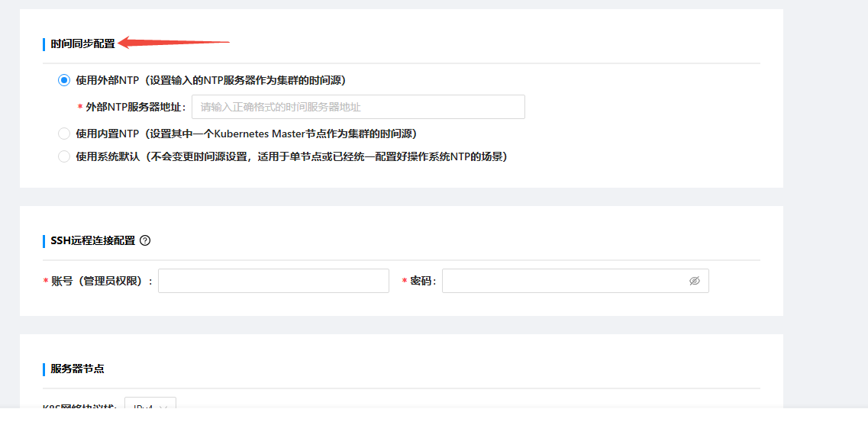Open the SSH远程连接配置 help icon

point(145,240)
